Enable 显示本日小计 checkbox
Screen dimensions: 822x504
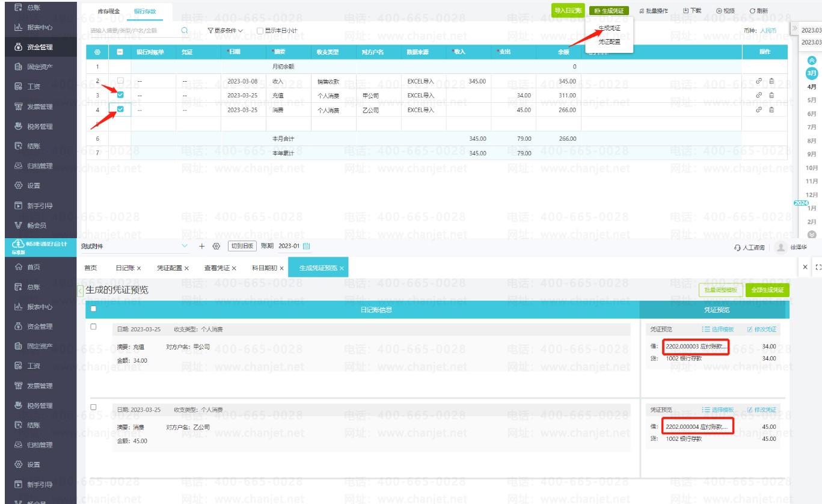[x=260, y=31]
